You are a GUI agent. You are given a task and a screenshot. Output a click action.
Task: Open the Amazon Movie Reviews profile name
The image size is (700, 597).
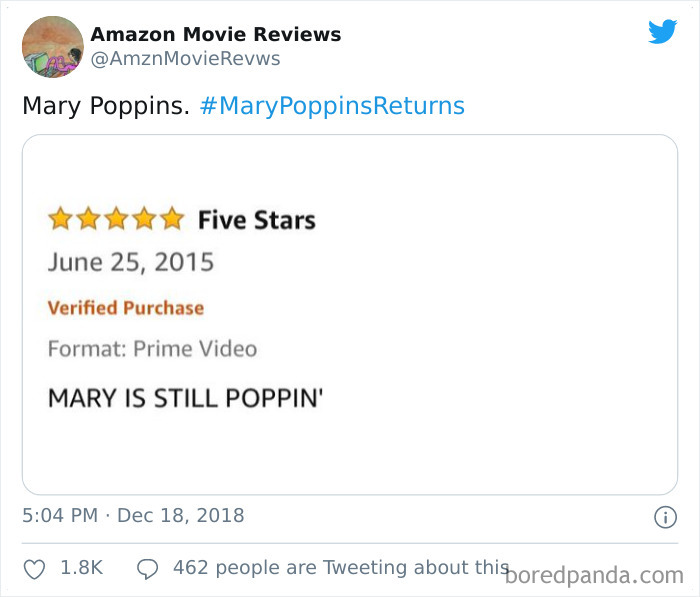click(x=215, y=34)
